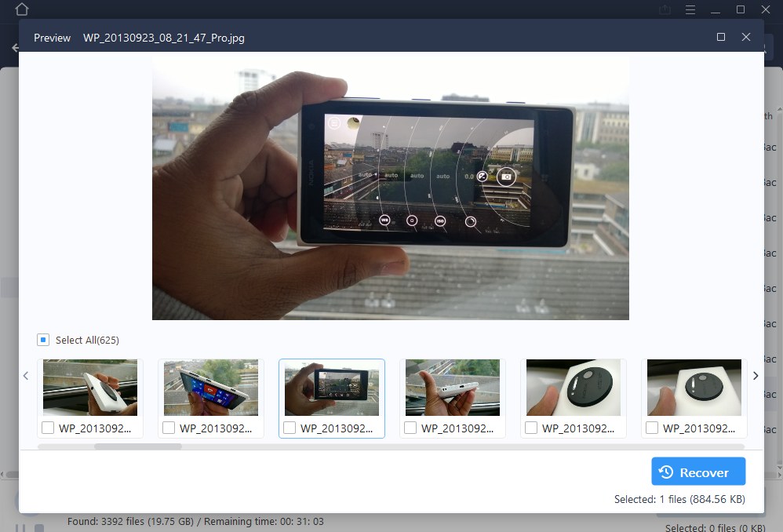Open the fourth thumbnail showing phone side view
This screenshot has height=532, width=783.
(x=452, y=388)
